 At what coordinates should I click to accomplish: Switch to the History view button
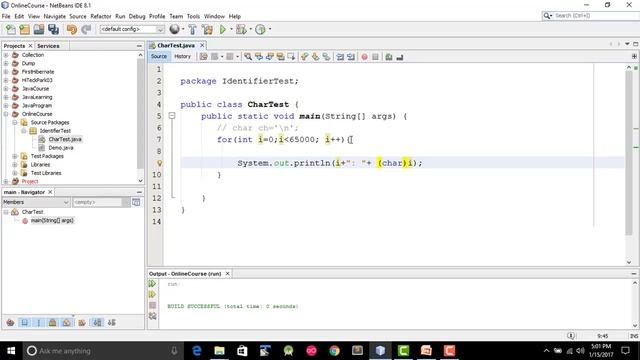pyautogui.click(x=182, y=56)
